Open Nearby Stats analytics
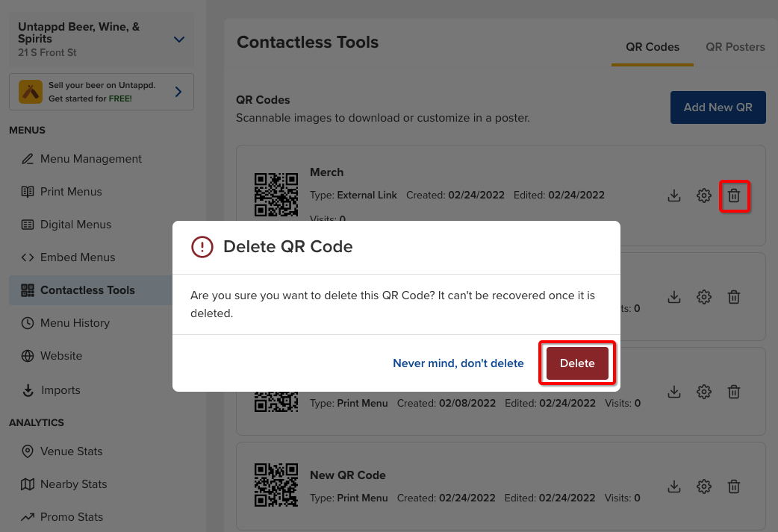This screenshot has height=532, width=778. coord(75,484)
